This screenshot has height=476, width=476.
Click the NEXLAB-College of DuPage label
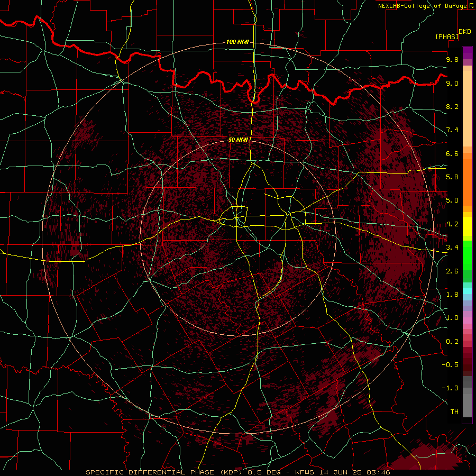422,6
